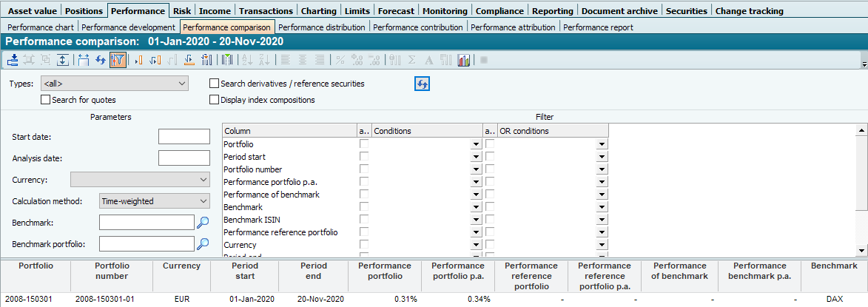Click the Start date input field
Viewport: 868px width, 307px height.
pyautogui.click(x=184, y=137)
